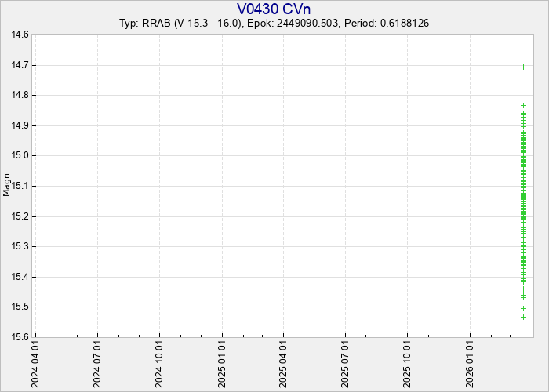Click the 2026 01 01 date label
The width and height of the screenshot is (549, 392).
pos(470,364)
